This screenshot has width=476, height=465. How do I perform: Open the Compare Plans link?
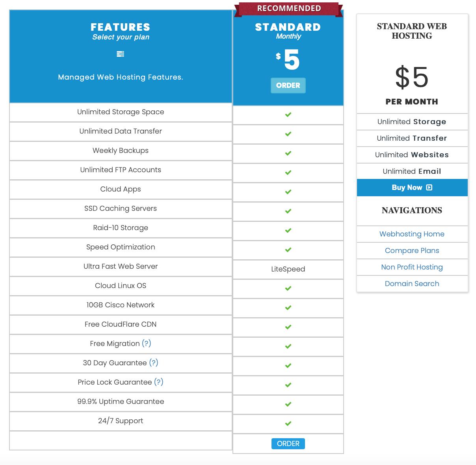[412, 250]
